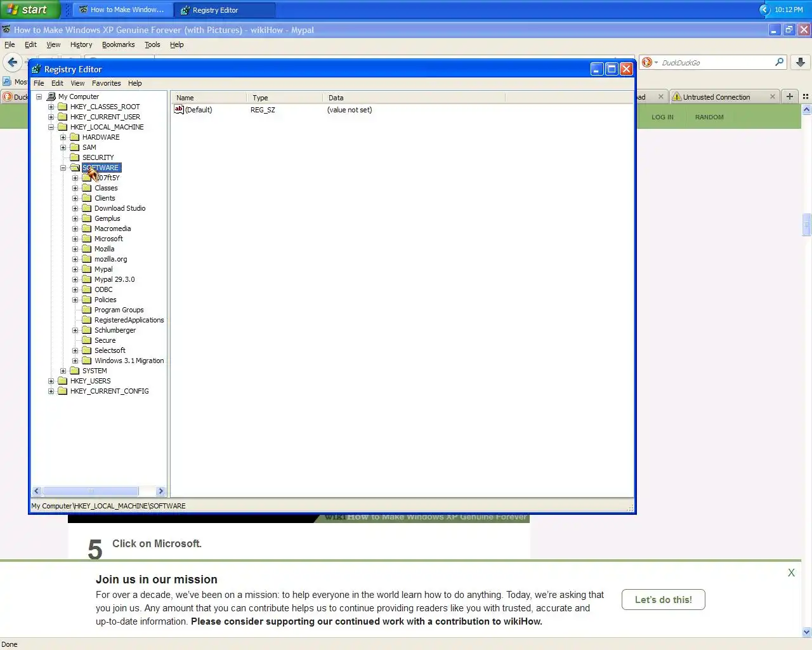812x650 pixels.
Task: Expand the Windows 3.1 Migration node
Action: click(x=75, y=361)
